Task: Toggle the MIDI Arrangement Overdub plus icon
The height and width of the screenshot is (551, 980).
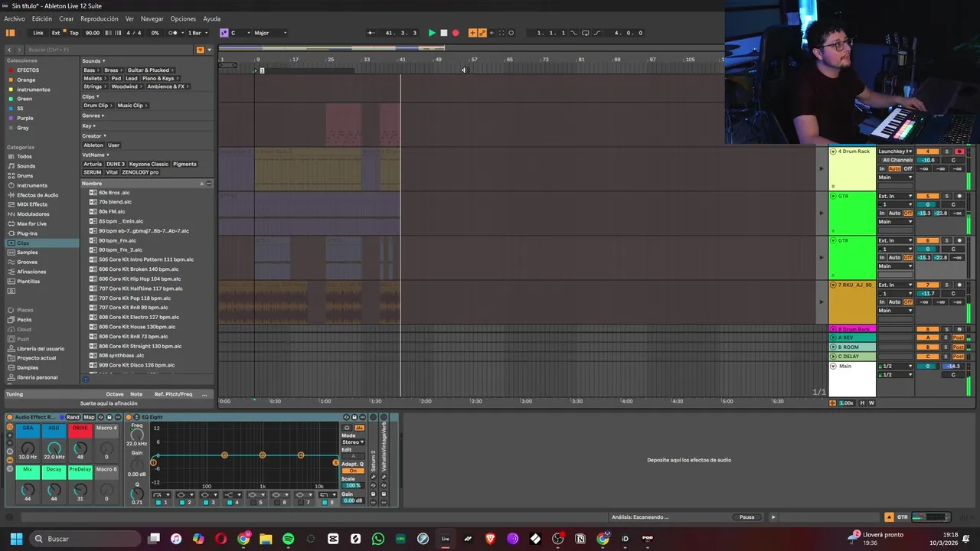Action: coord(472,33)
